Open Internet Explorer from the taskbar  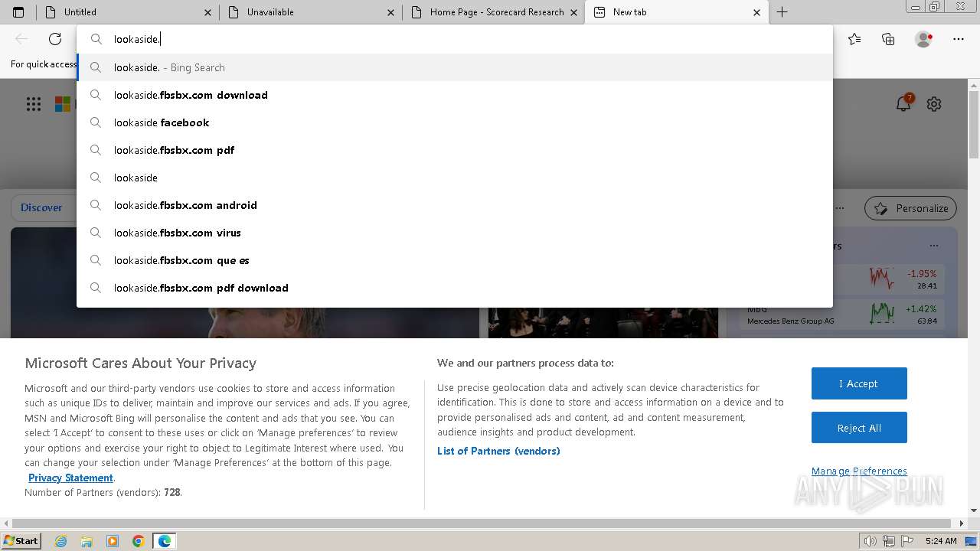60,541
